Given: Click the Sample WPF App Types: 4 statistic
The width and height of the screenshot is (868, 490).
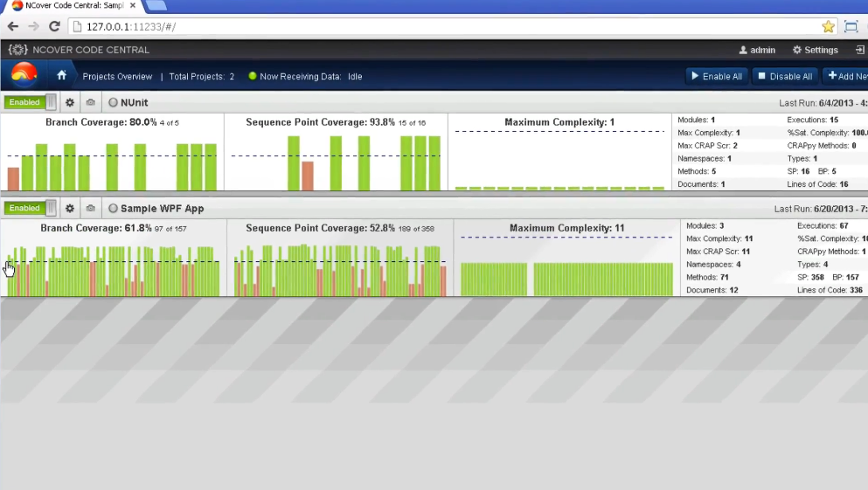Looking at the screenshot, I should [813, 265].
